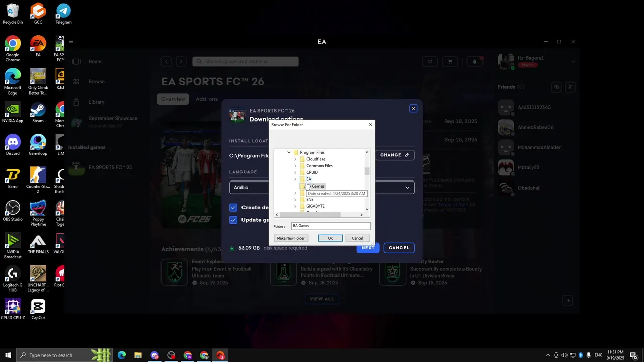Expand the EA folder chevron

tap(295, 179)
